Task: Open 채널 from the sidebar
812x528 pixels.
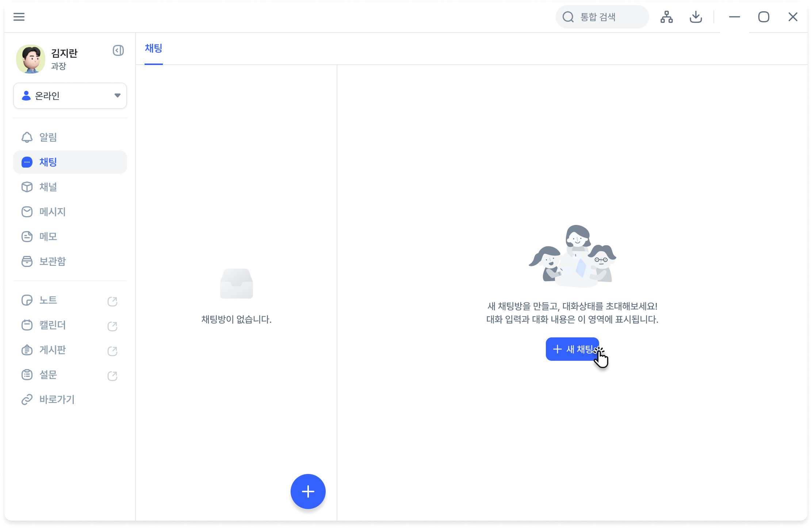Action: (48, 187)
